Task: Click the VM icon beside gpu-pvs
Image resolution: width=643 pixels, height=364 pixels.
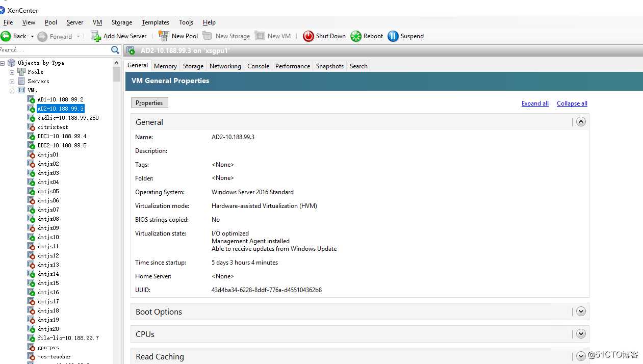Action: pos(31,347)
